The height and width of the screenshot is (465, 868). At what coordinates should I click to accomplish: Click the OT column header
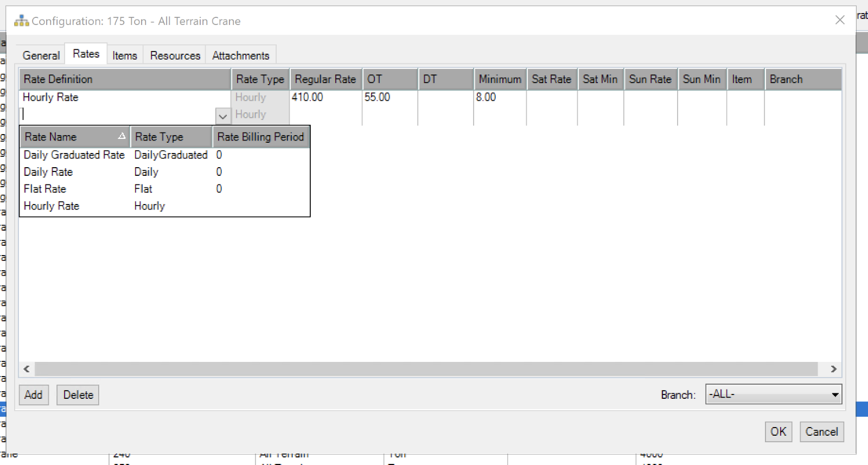pyautogui.click(x=390, y=79)
